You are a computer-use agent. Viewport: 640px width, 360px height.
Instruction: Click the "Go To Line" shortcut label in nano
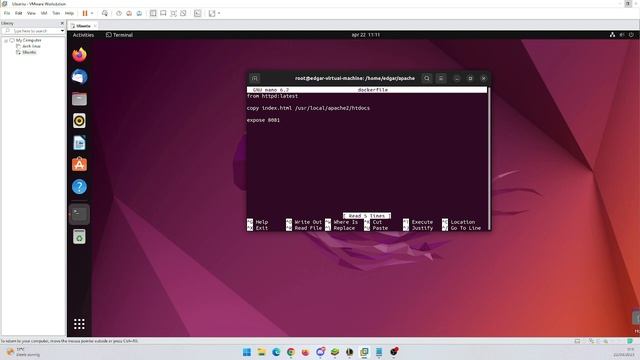(466, 228)
